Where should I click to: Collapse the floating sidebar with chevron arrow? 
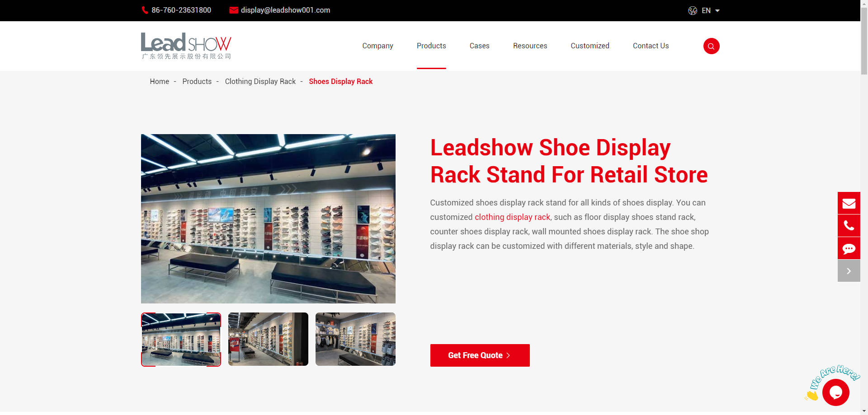pyautogui.click(x=849, y=271)
